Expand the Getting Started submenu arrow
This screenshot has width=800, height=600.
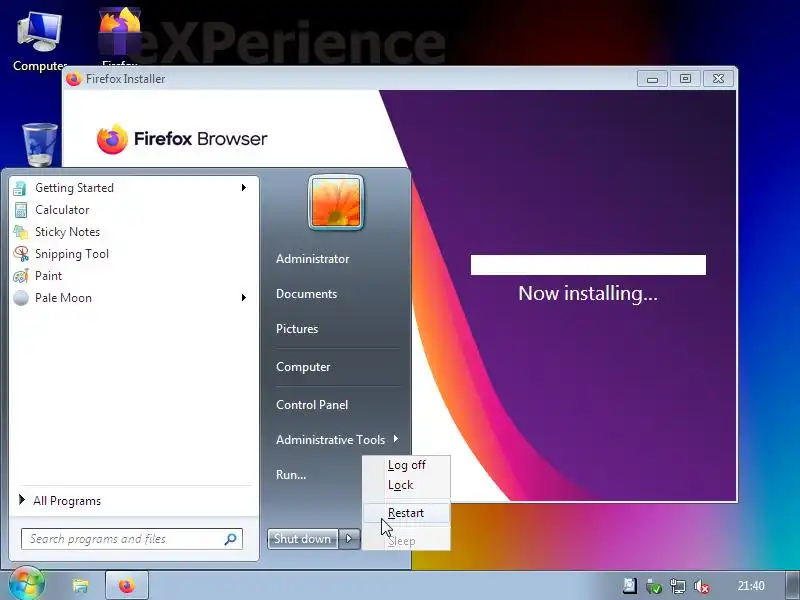point(244,188)
